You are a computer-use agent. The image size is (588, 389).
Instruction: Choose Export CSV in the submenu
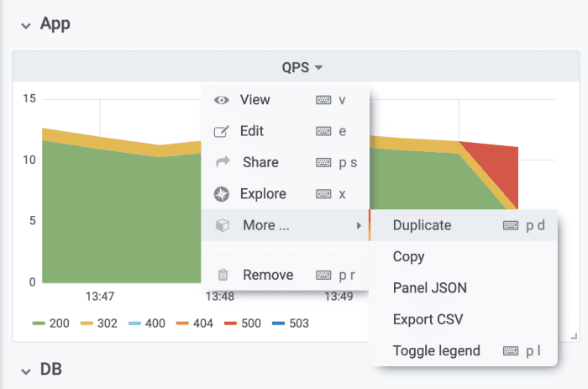[428, 319]
